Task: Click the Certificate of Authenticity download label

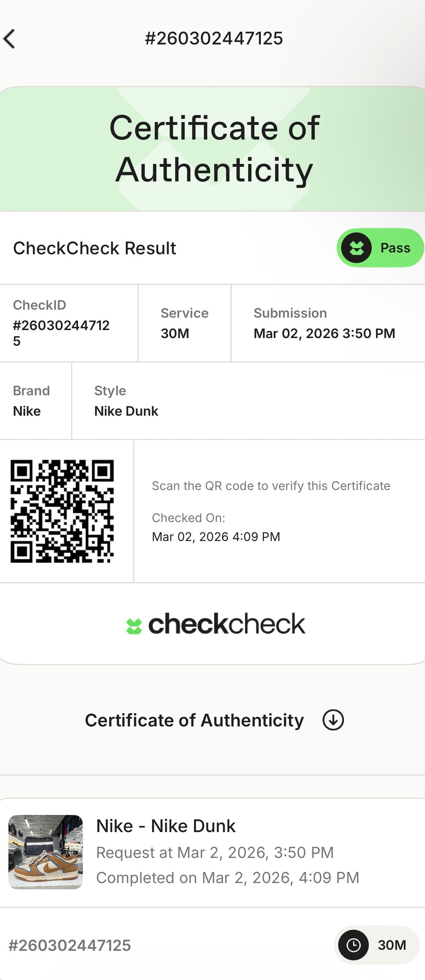Action: [194, 720]
